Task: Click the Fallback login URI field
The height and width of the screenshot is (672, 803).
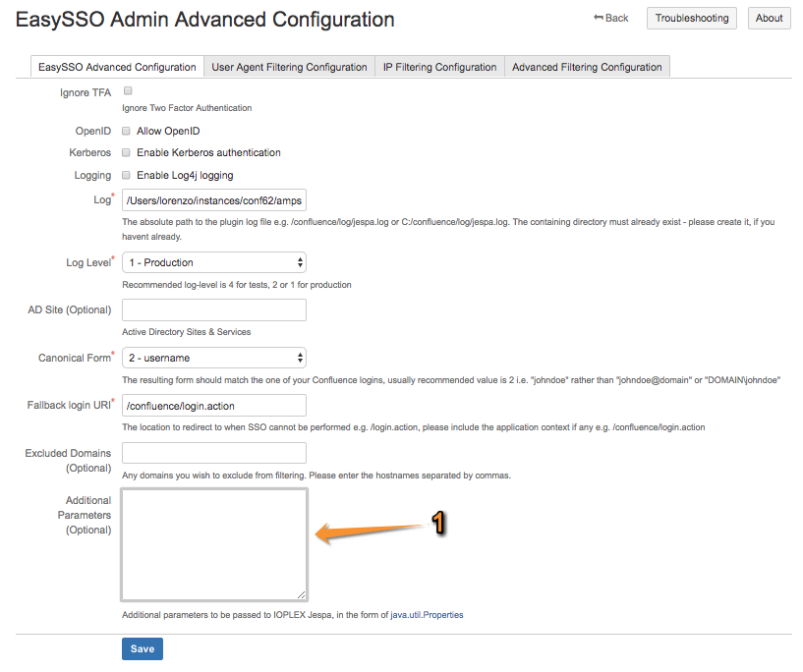Action: (213, 405)
